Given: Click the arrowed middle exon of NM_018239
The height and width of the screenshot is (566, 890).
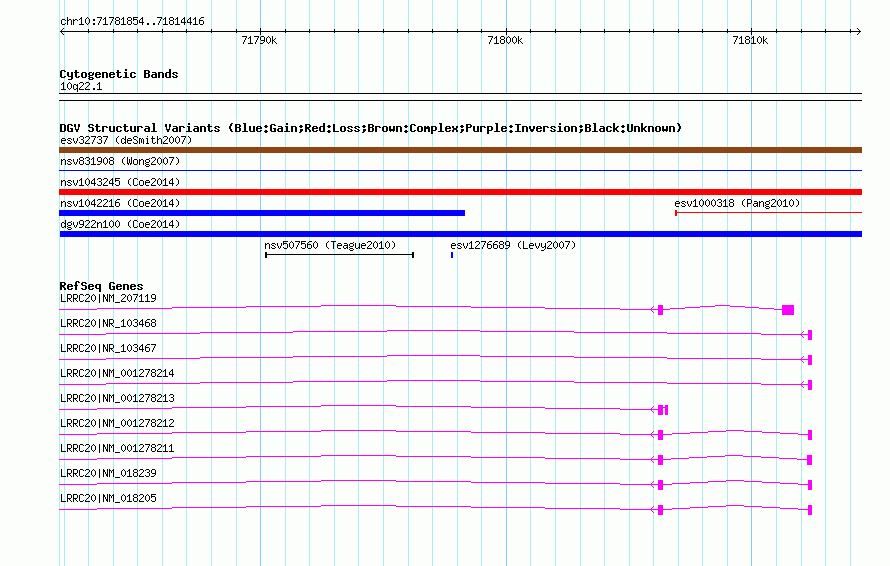Looking at the screenshot, I should coord(660,485).
